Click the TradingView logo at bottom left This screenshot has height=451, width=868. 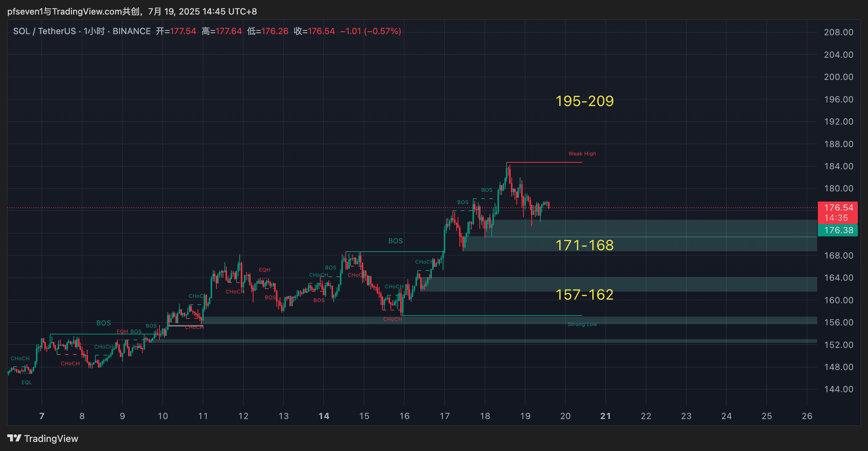click(x=42, y=438)
